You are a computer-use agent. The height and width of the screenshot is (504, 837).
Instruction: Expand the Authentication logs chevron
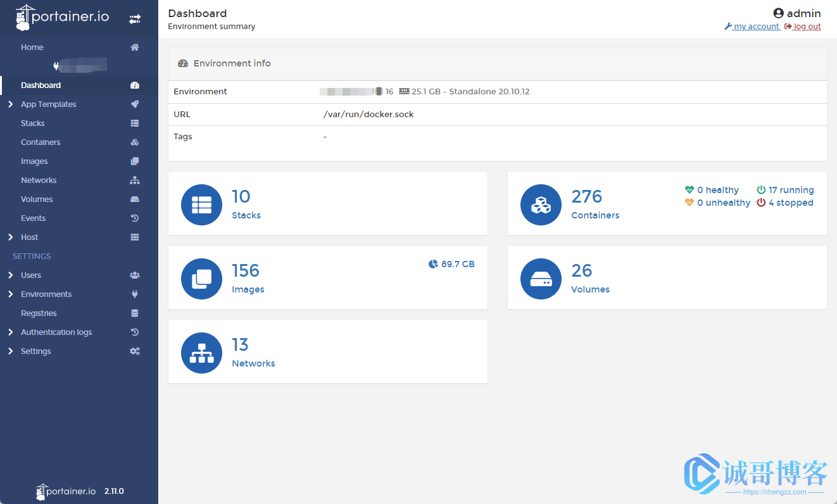[10, 332]
